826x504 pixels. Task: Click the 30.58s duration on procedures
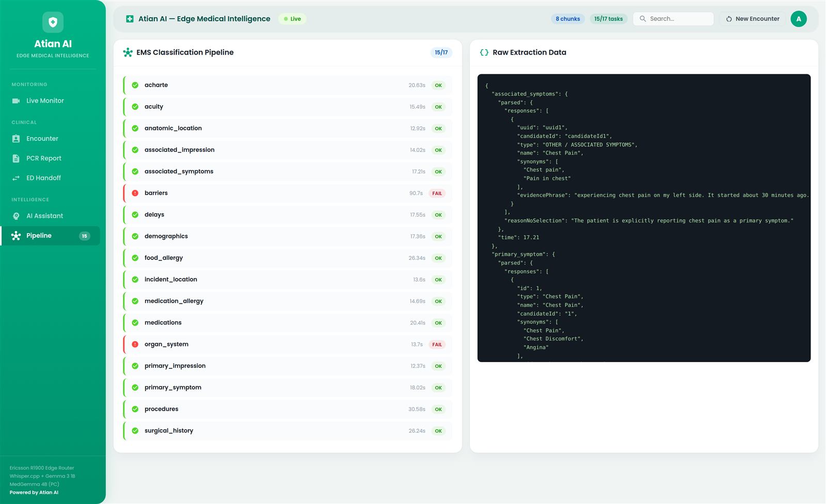[417, 409]
